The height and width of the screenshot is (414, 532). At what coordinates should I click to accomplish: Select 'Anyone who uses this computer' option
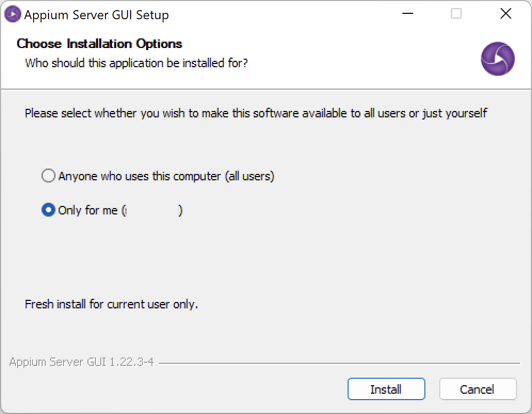48,176
